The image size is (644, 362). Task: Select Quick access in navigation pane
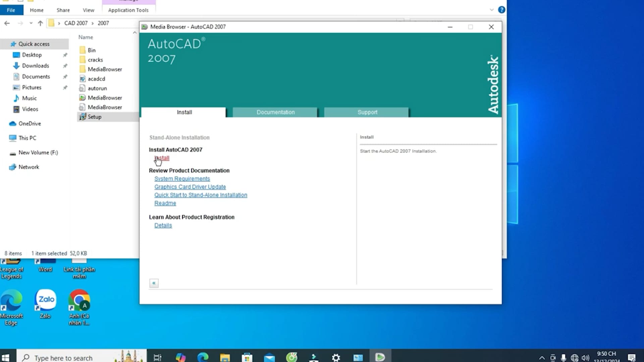34,44
